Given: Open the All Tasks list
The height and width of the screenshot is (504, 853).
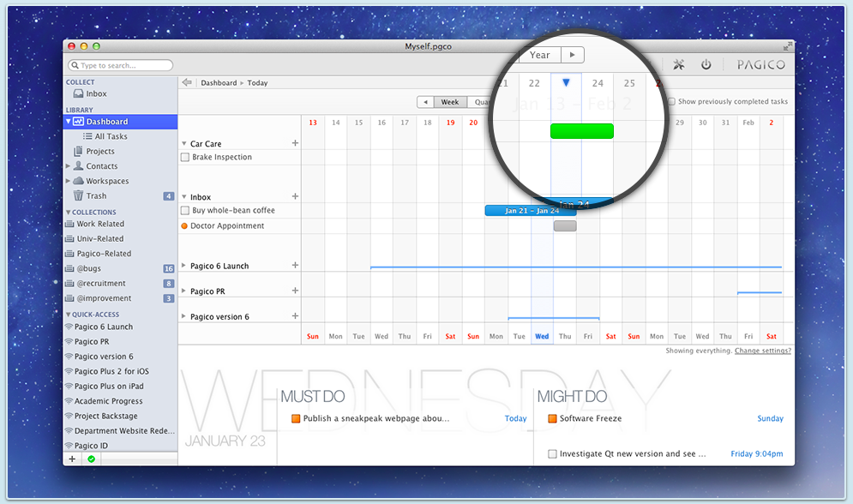Looking at the screenshot, I should [111, 136].
